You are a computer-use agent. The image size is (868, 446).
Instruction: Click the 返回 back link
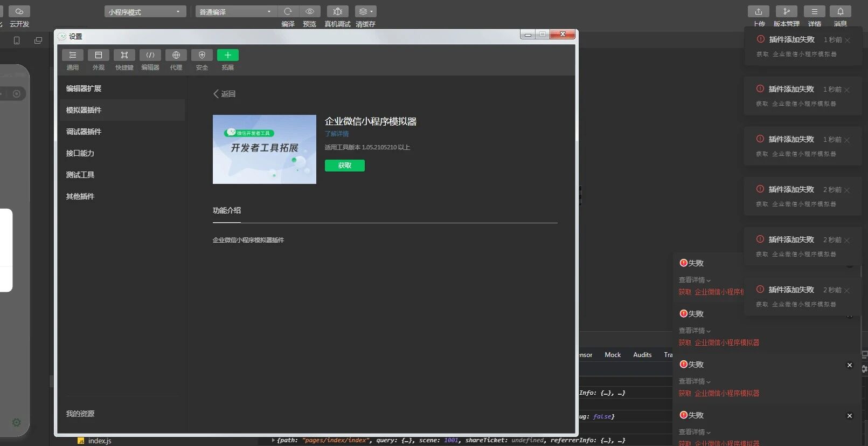click(x=224, y=94)
